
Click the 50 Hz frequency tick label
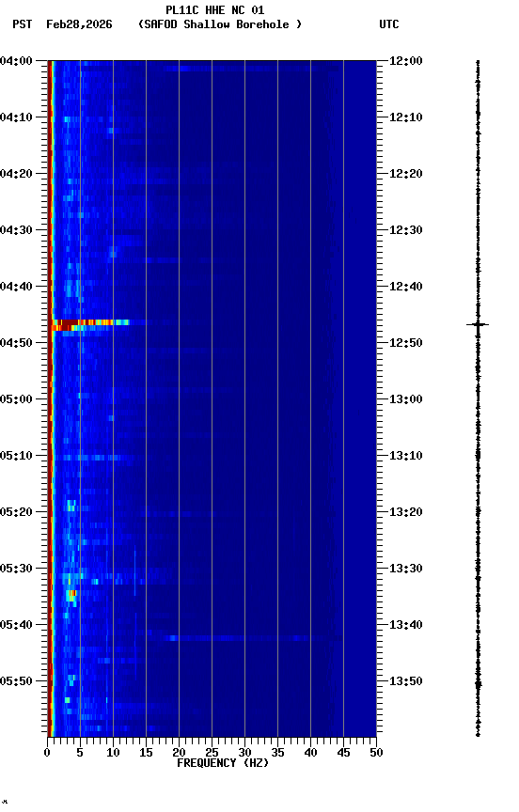point(376,753)
